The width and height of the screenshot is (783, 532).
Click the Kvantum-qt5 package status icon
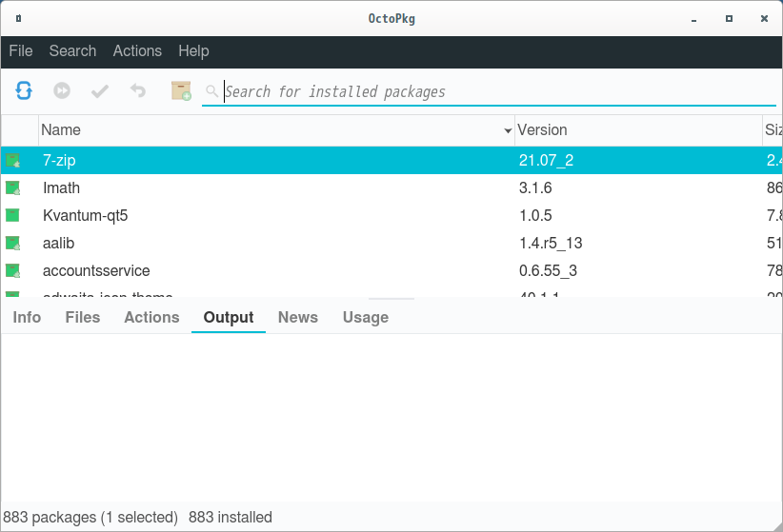[x=12, y=215]
